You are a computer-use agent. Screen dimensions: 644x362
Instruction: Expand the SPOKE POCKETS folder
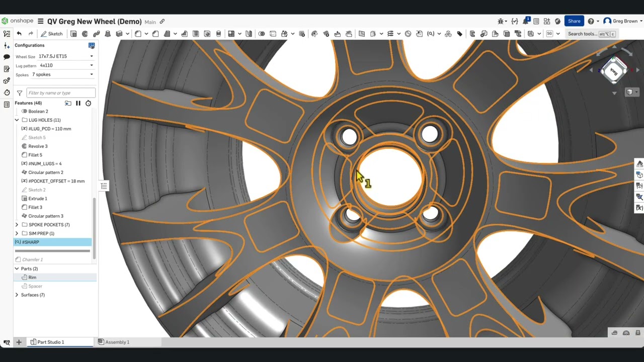[17, 225]
